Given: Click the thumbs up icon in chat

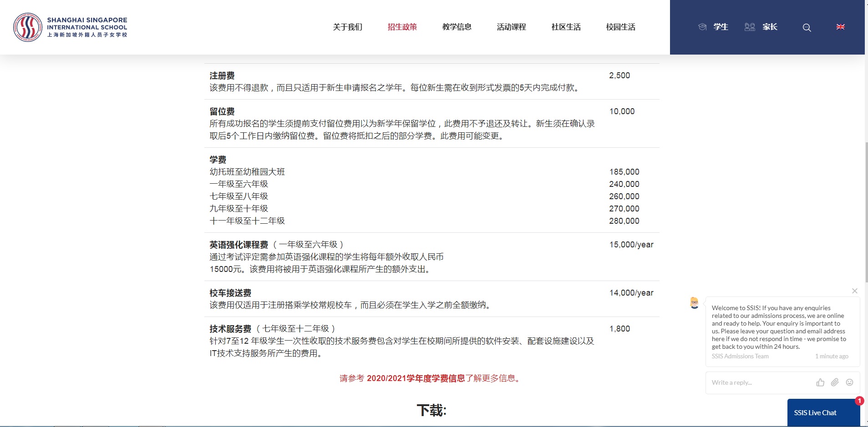Looking at the screenshot, I should click(x=820, y=382).
